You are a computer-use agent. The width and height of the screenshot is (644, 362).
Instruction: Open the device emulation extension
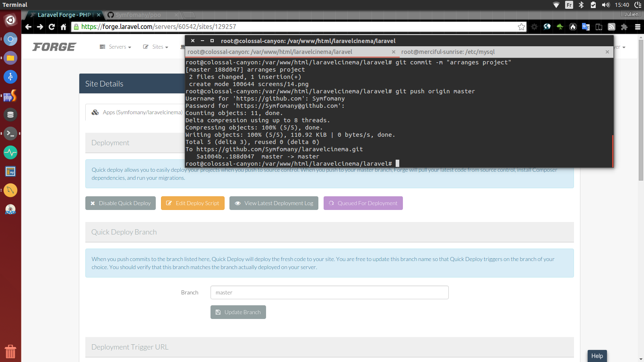click(599, 27)
